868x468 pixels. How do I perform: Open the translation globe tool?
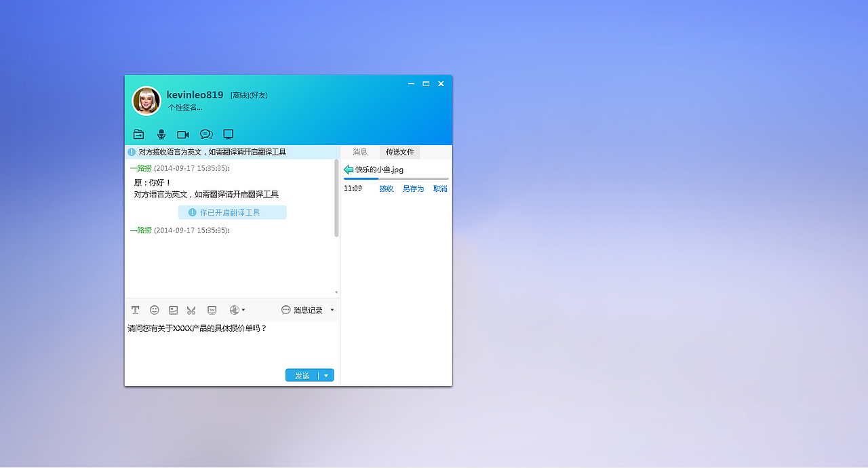tap(233, 309)
